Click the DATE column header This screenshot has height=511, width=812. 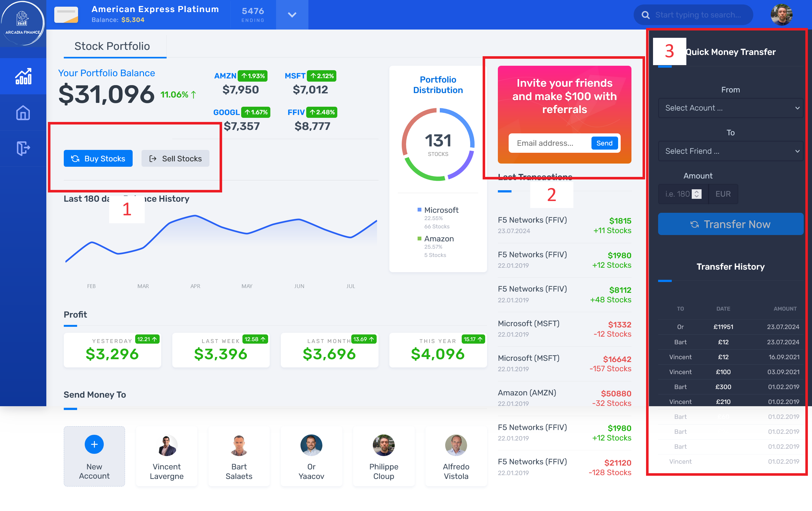coord(723,309)
